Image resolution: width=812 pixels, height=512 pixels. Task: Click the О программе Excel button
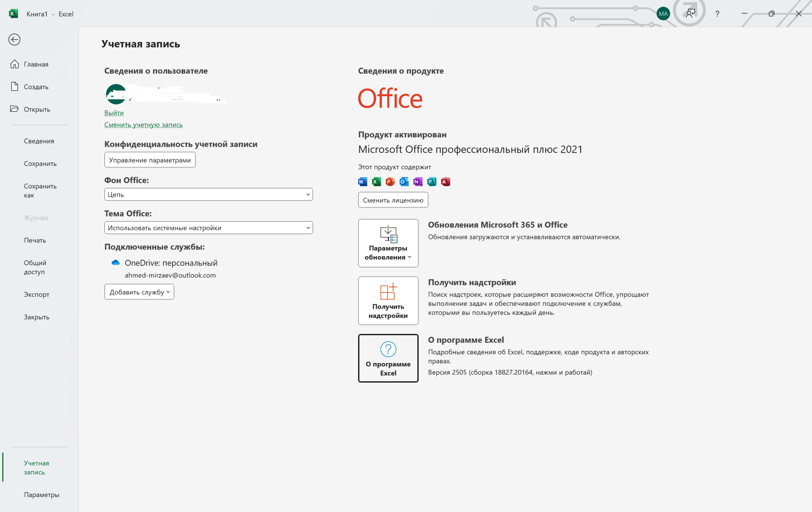pyautogui.click(x=388, y=358)
